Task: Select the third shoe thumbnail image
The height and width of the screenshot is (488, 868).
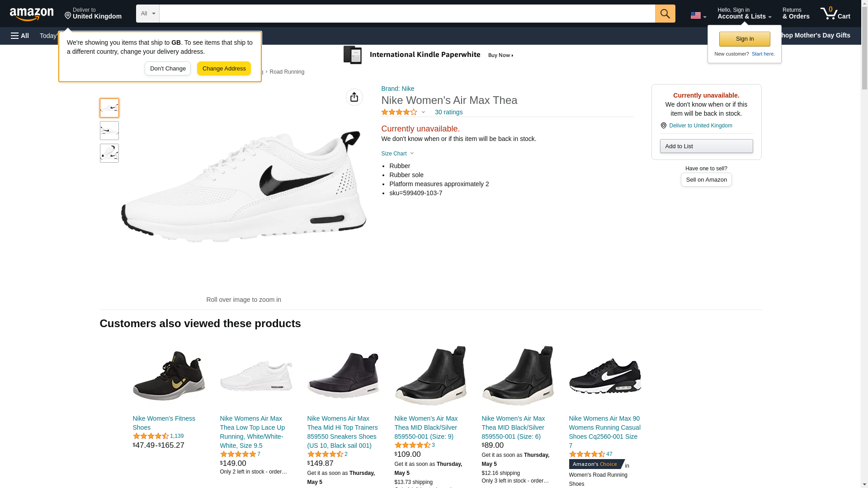Action: click(109, 153)
